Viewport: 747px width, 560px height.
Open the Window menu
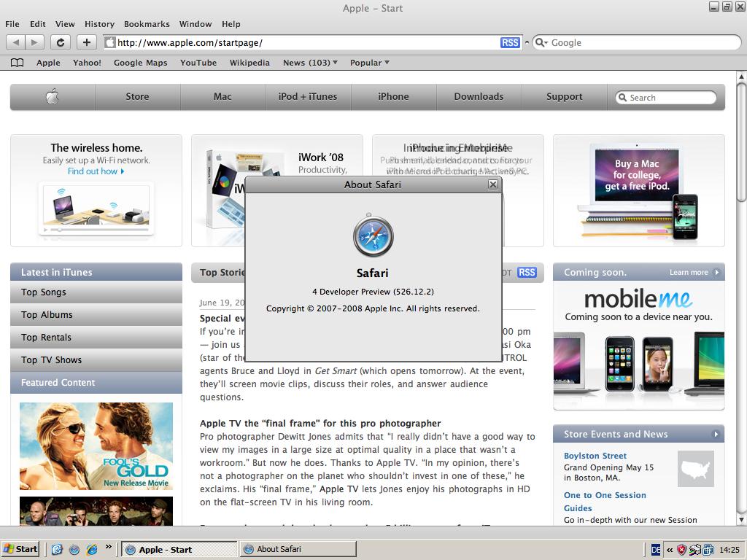point(196,24)
